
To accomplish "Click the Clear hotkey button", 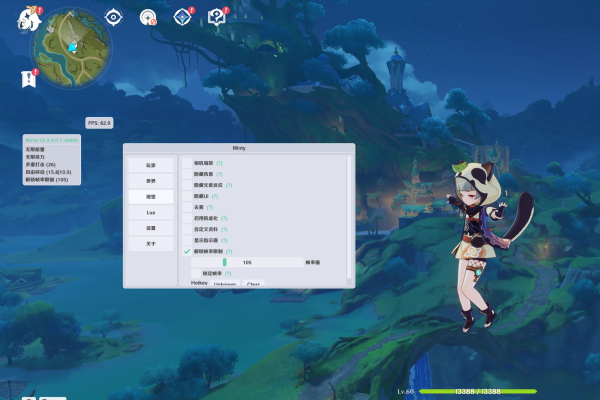I will [x=253, y=283].
